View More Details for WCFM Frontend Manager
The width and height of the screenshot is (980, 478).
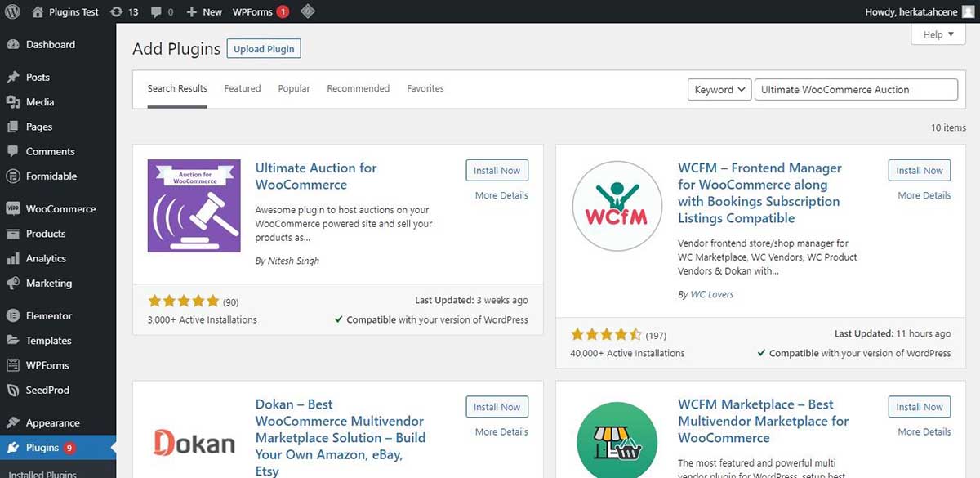pos(924,195)
